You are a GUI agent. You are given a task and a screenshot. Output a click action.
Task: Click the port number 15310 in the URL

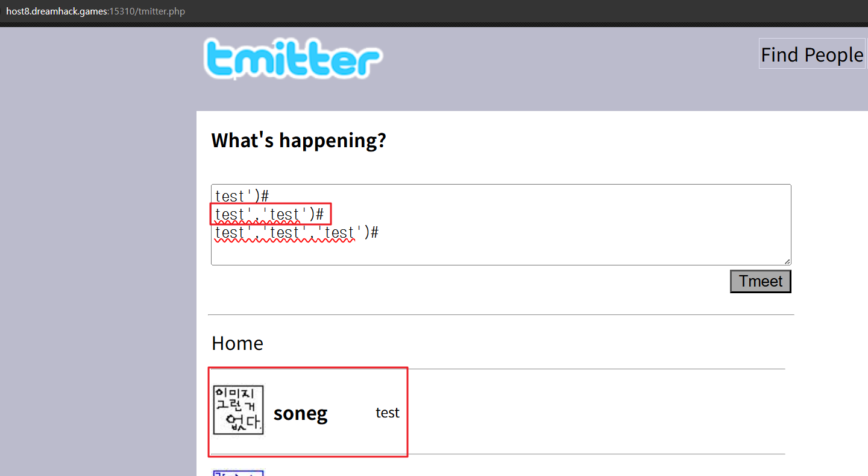coord(121,11)
